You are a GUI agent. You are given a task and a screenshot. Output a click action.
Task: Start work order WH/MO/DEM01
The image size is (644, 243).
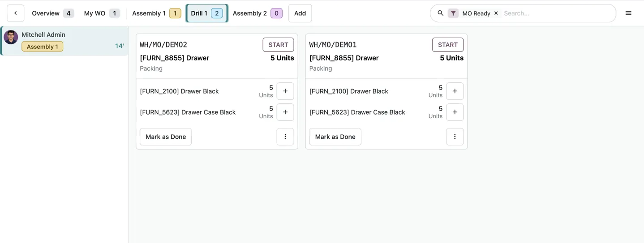(x=447, y=45)
